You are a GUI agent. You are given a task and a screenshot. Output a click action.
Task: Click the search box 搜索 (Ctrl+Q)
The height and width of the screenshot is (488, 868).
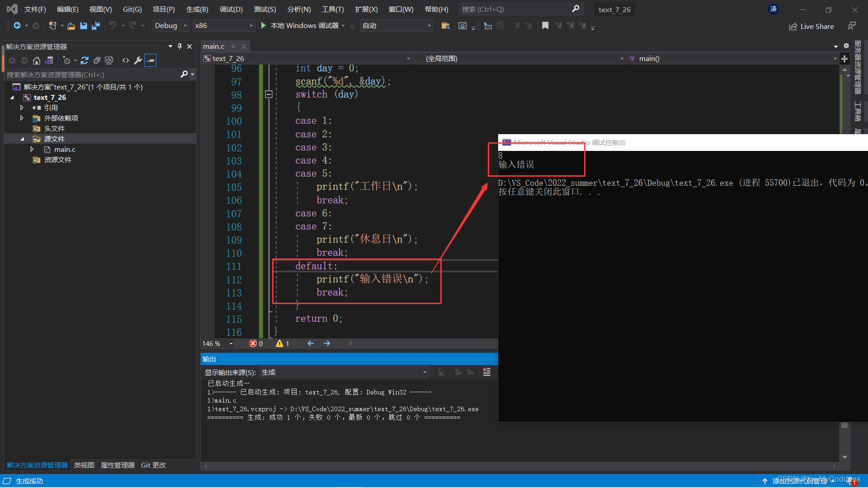click(521, 9)
